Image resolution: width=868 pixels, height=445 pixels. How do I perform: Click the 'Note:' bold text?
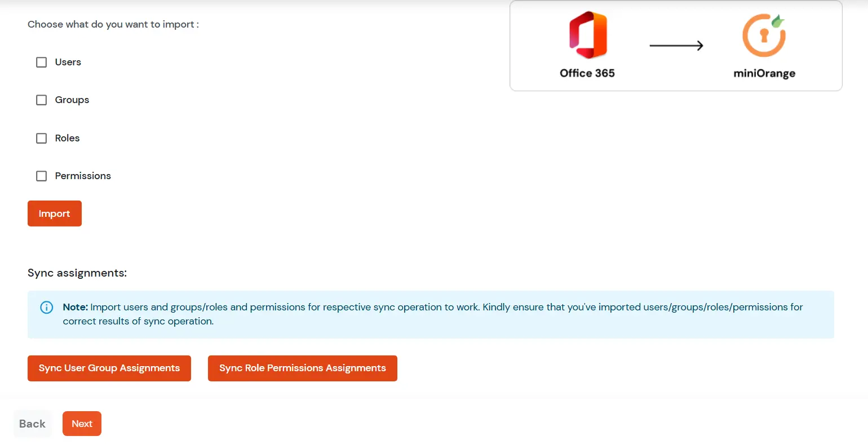(x=76, y=307)
